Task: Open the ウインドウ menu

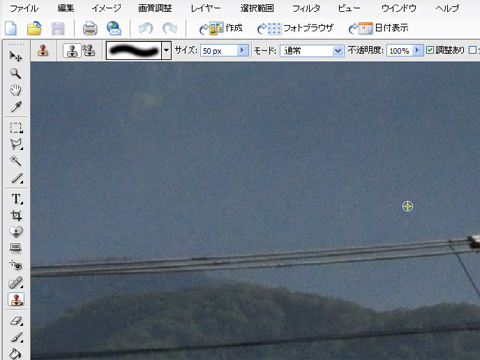Action: [x=399, y=8]
